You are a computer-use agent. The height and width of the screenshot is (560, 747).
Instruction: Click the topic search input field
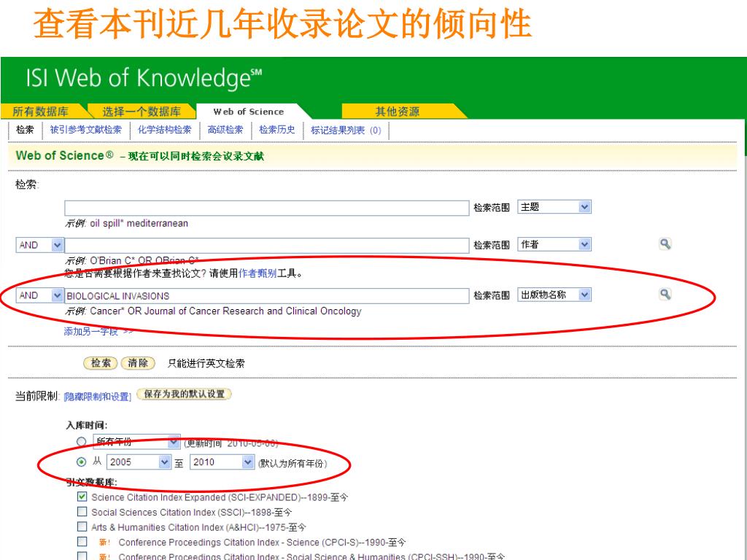tap(267, 208)
